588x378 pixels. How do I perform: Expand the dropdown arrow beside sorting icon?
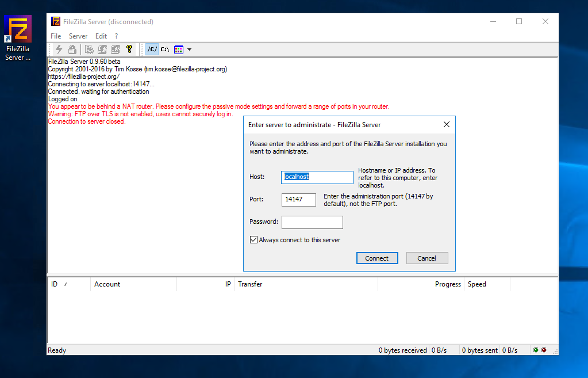click(189, 49)
